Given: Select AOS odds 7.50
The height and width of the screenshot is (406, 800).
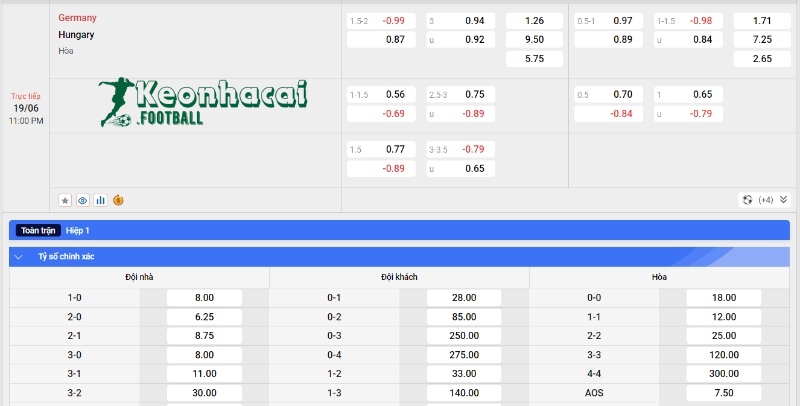Looking at the screenshot, I should click(x=723, y=393).
